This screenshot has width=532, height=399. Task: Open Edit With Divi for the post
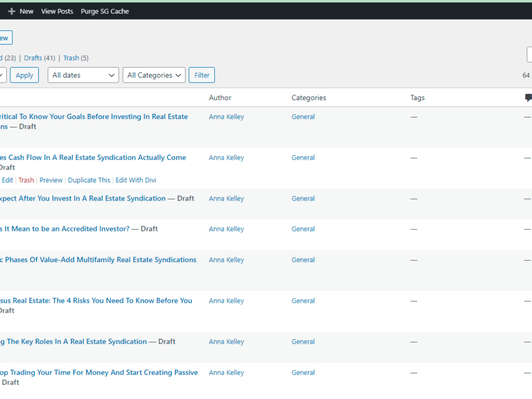pyautogui.click(x=136, y=180)
